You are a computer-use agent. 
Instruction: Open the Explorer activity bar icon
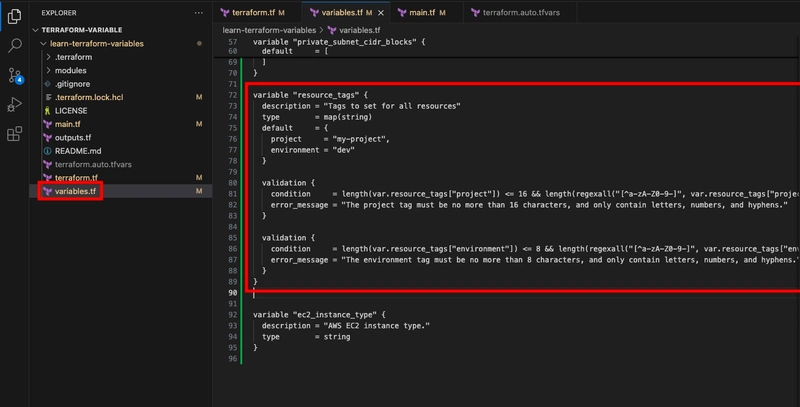tap(14, 16)
